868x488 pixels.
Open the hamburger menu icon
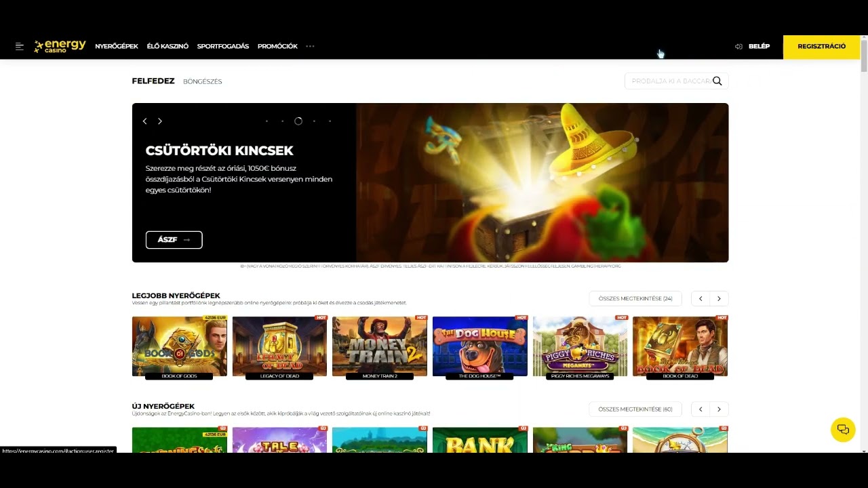point(20,47)
